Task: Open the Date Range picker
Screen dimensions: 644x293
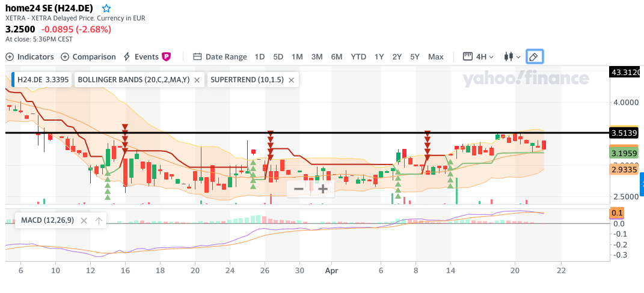Action: point(220,56)
